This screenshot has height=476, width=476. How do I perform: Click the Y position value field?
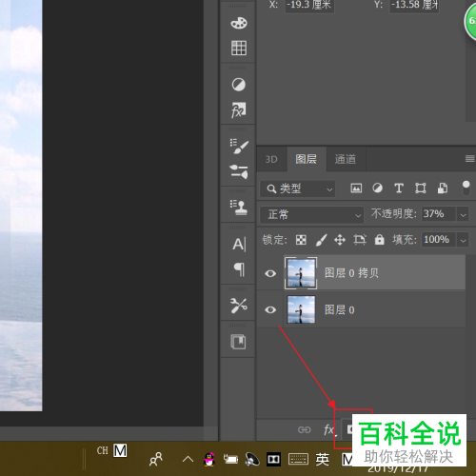[414, 6]
